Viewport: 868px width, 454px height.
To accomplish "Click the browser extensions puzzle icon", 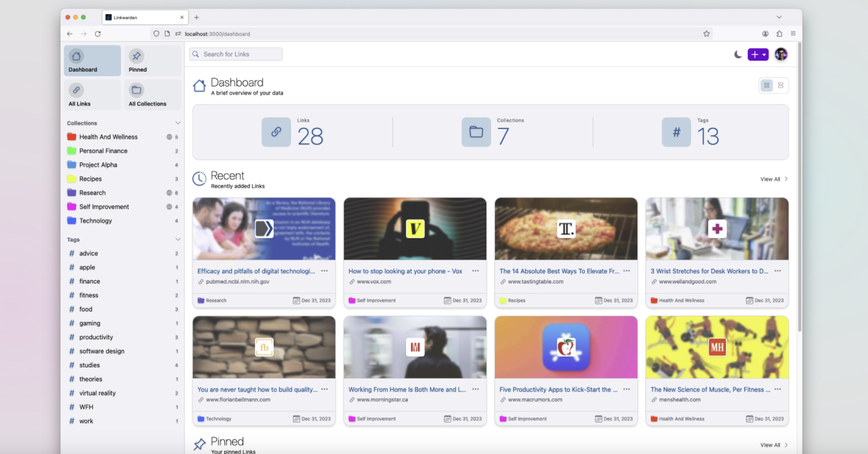I will (x=779, y=34).
